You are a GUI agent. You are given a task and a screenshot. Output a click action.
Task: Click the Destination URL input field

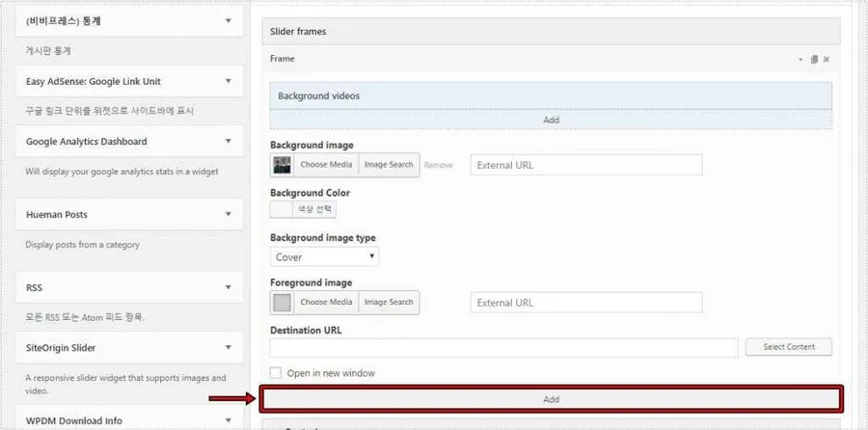[503, 347]
